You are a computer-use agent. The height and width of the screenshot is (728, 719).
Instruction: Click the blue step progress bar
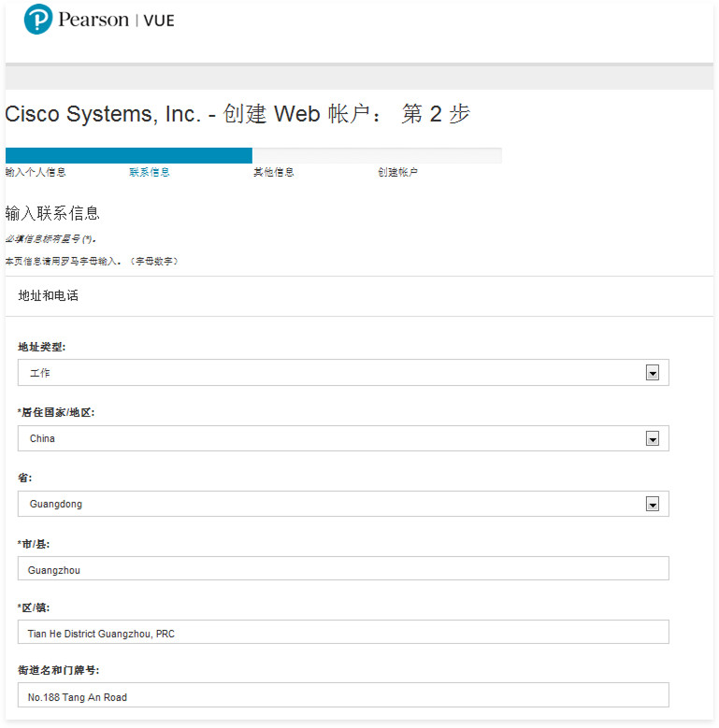pyautogui.click(x=129, y=155)
